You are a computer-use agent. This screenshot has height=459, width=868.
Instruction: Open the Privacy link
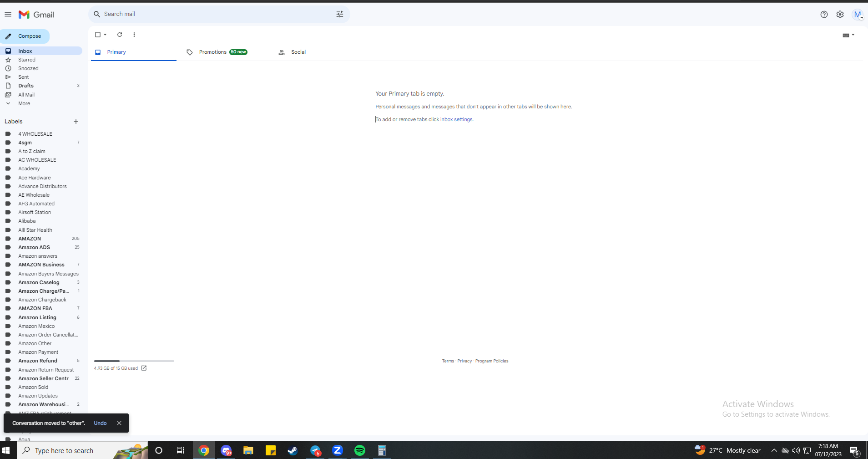[x=464, y=361]
